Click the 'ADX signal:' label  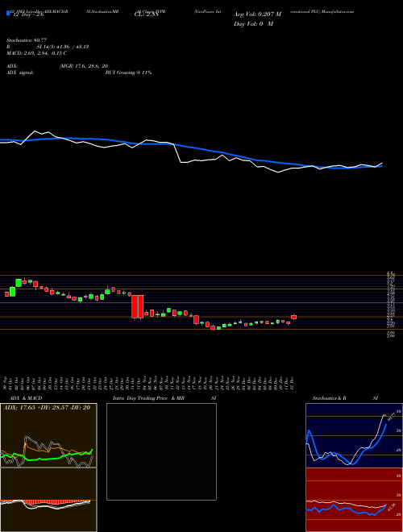click(20, 73)
